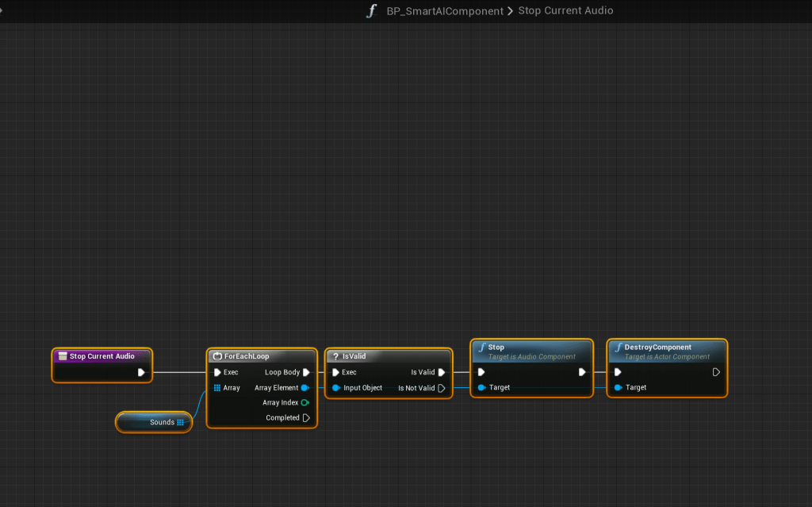Click the ForEachLoop Array input pin
Screen dimensions: 812x507
click(x=217, y=388)
